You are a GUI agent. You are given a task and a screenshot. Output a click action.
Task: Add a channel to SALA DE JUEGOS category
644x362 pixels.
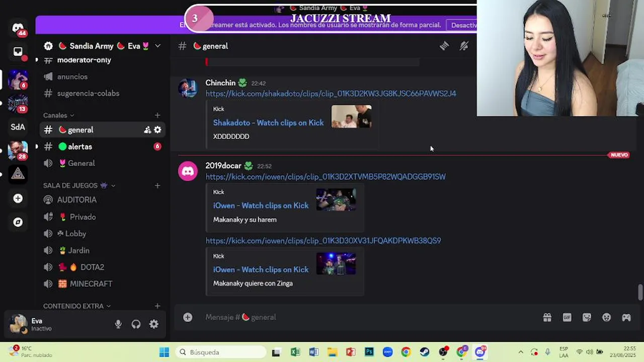point(157,186)
